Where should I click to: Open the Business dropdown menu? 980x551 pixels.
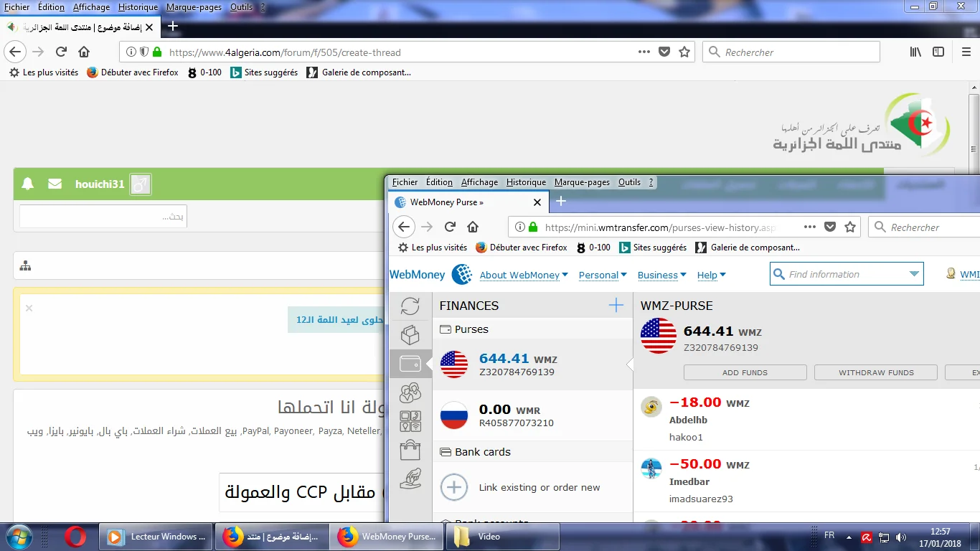[x=661, y=275]
